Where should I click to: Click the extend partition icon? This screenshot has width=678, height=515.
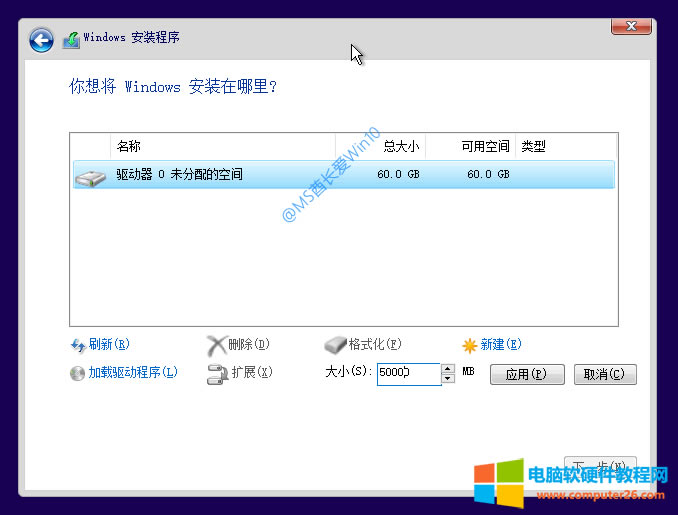pyautogui.click(x=217, y=374)
